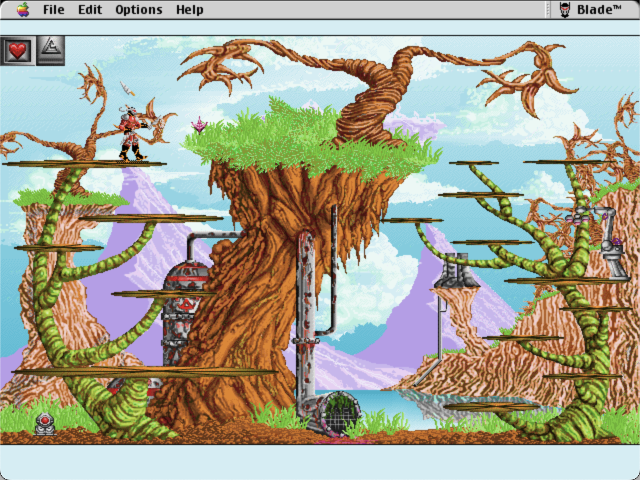Open the Edit menu
This screenshot has height=480, width=640.
pyautogui.click(x=90, y=9)
